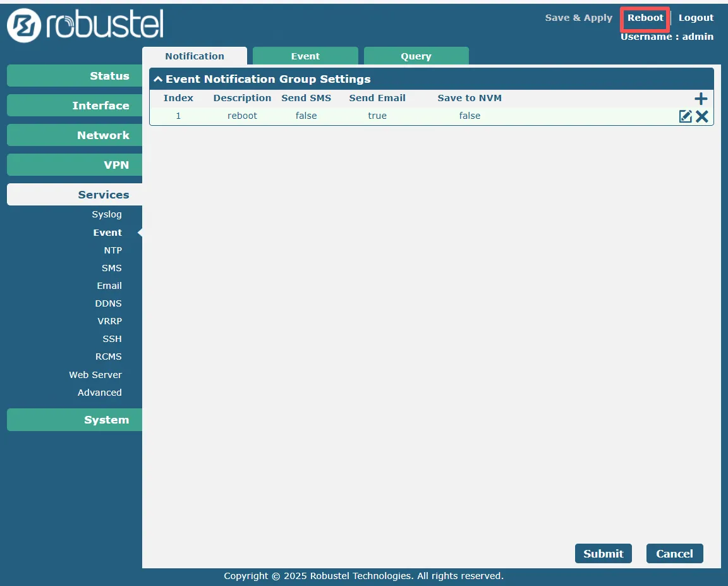Switch to the Query tab
728x586 pixels.
(x=416, y=56)
